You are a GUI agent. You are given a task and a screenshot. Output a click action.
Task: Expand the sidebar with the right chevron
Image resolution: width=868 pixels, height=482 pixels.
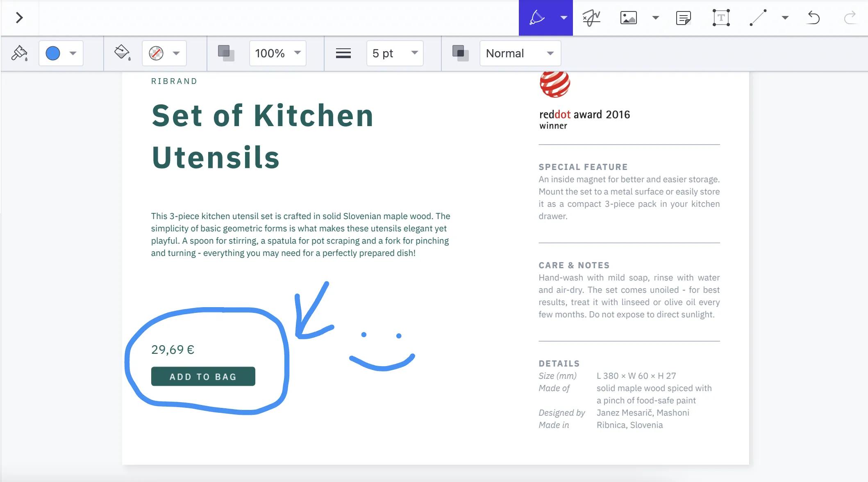20,18
